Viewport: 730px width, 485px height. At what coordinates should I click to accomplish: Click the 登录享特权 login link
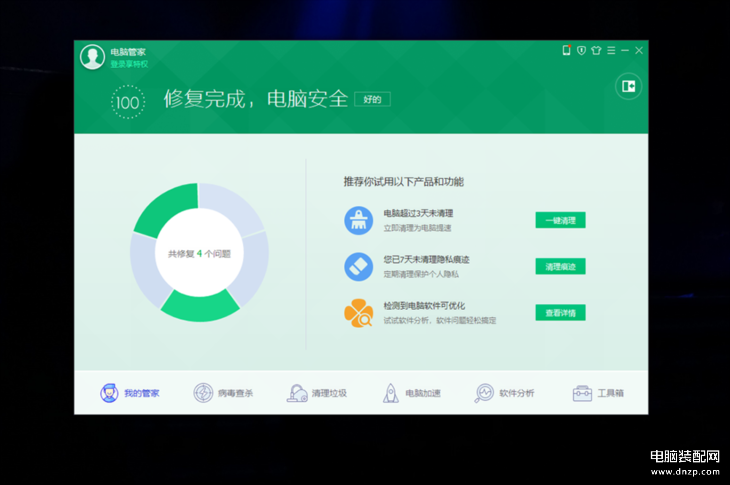coord(129,64)
